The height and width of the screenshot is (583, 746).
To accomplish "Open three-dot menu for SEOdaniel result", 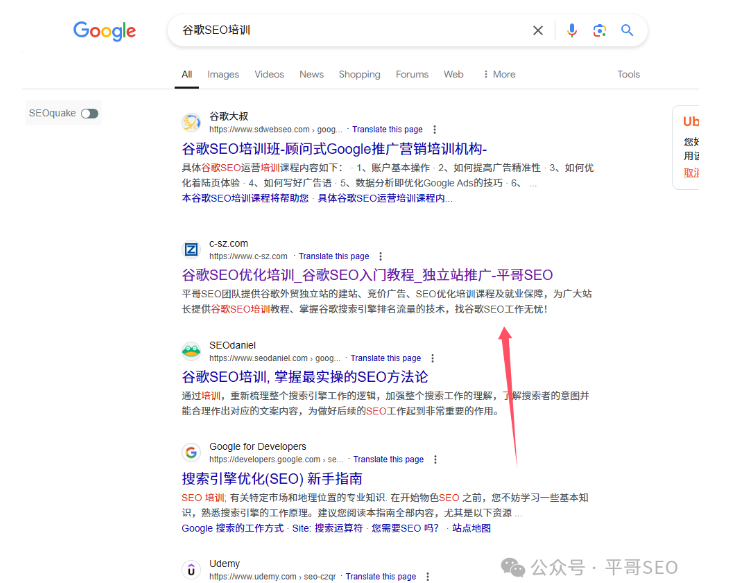I will point(432,358).
